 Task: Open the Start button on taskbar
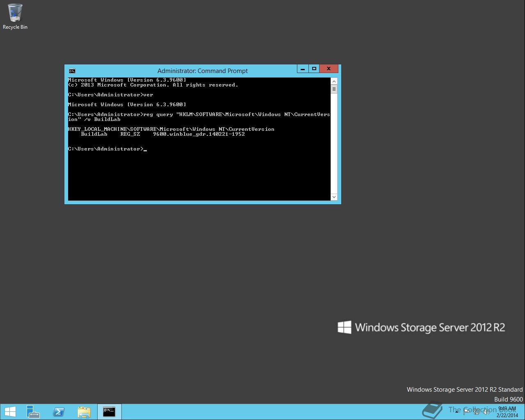(10, 412)
